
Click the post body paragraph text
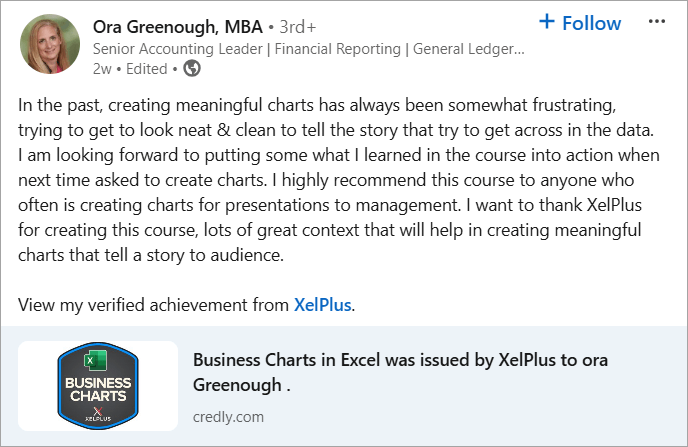(x=338, y=180)
